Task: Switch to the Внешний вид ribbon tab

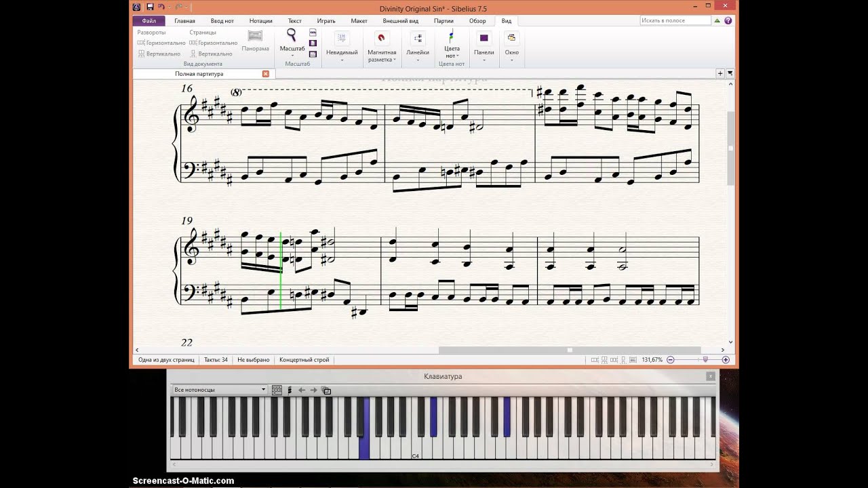Action: pyautogui.click(x=401, y=21)
